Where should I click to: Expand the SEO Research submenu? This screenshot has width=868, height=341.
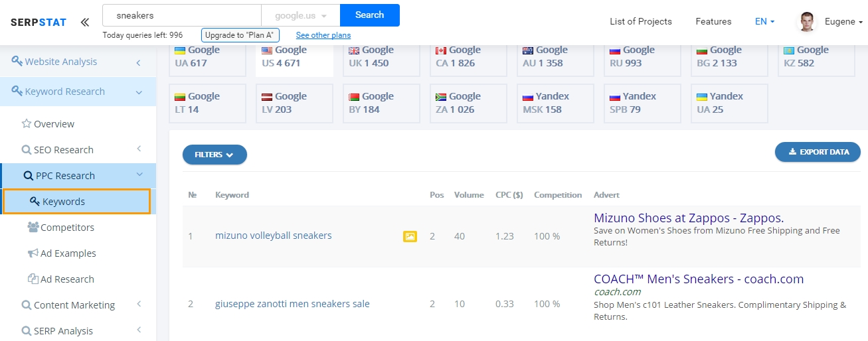point(139,149)
